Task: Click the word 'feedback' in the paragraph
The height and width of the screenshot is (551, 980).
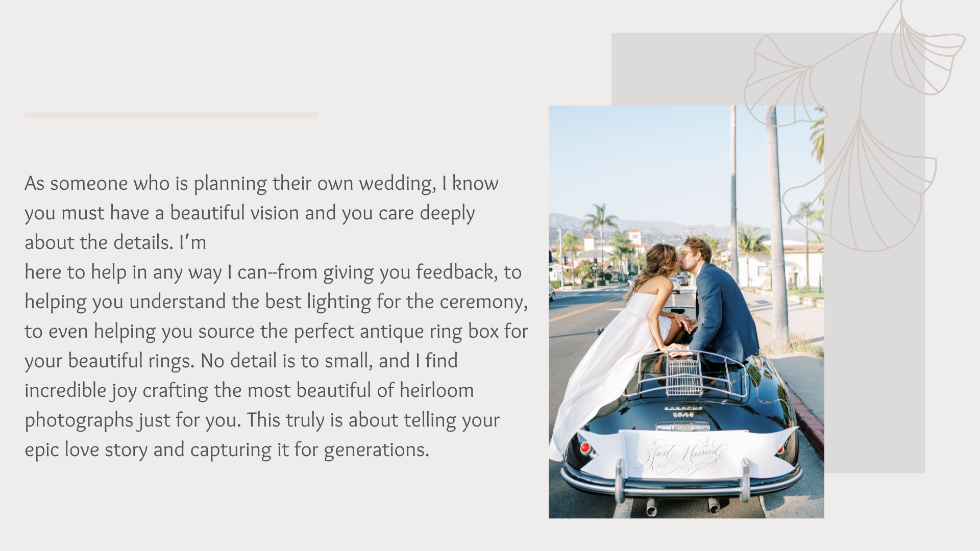Action: [x=455, y=272]
